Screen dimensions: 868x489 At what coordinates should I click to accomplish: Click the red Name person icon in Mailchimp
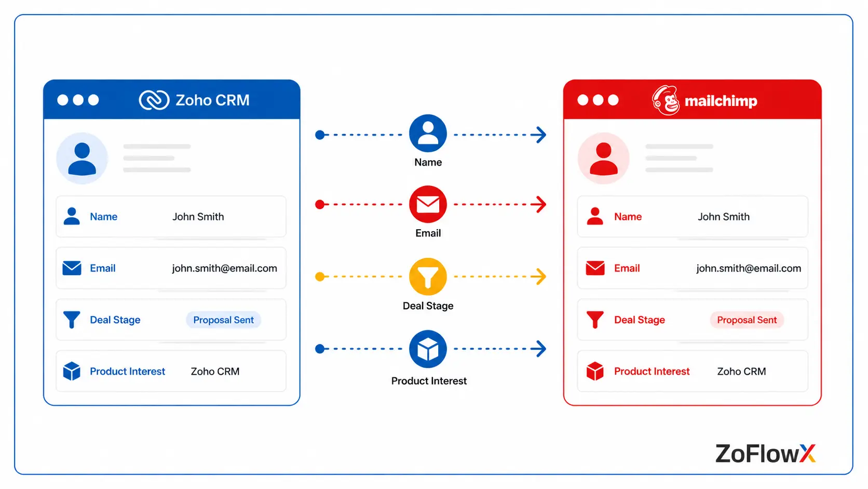tap(595, 216)
